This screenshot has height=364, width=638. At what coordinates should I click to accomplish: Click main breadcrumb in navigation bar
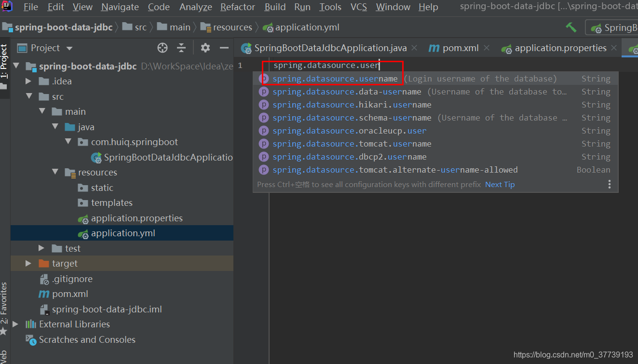click(174, 27)
